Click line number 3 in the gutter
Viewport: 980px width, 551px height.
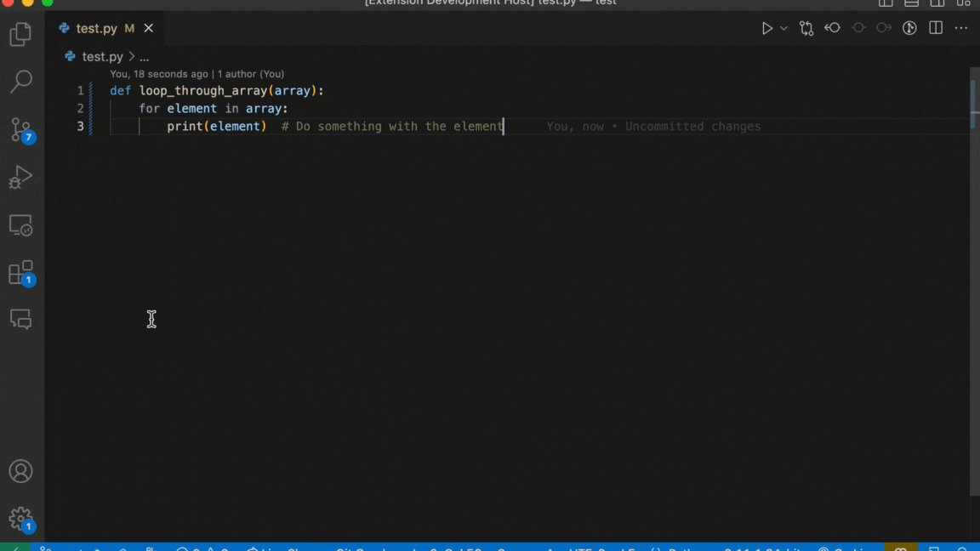point(80,126)
